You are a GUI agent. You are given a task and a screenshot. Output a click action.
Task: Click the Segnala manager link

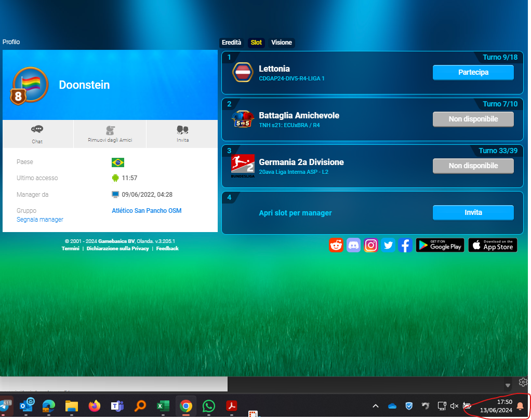[x=40, y=220]
